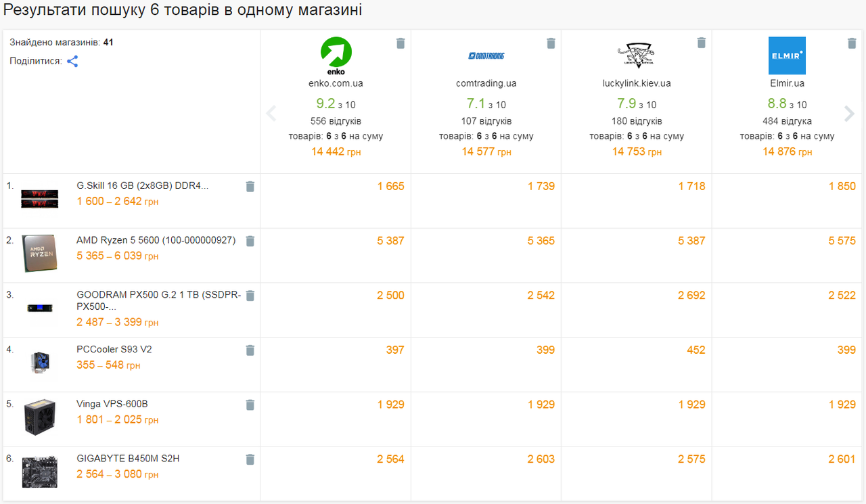The height and width of the screenshot is (504, 866).
Task: Click the share icon next to Поділитися
Action: 72,61
